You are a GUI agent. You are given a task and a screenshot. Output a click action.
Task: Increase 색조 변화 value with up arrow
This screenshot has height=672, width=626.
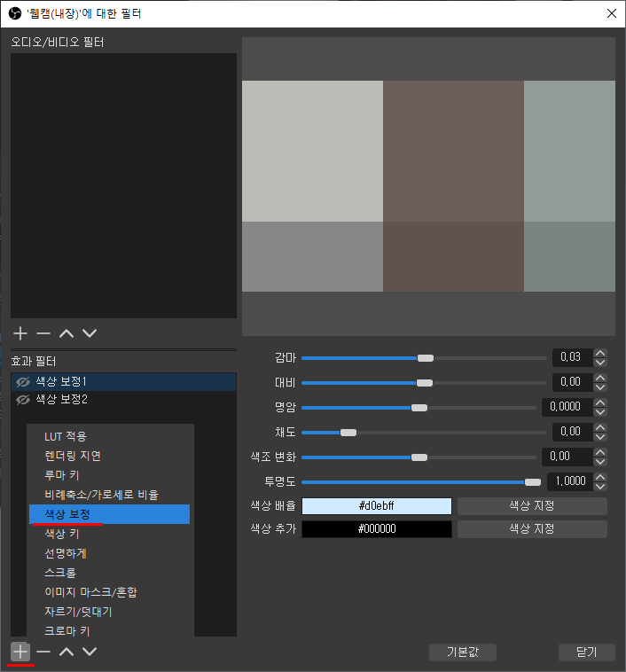point(600,452)
